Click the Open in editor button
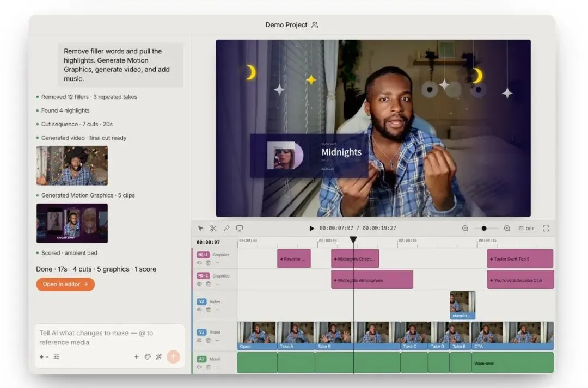Viewport: 588px width, 388px height. tap(66, 284)
